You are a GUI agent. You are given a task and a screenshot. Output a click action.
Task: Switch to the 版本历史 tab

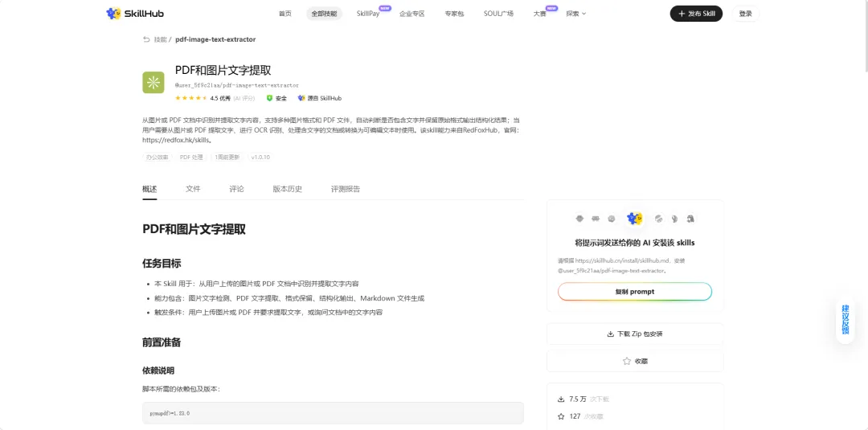pos(287,189)
